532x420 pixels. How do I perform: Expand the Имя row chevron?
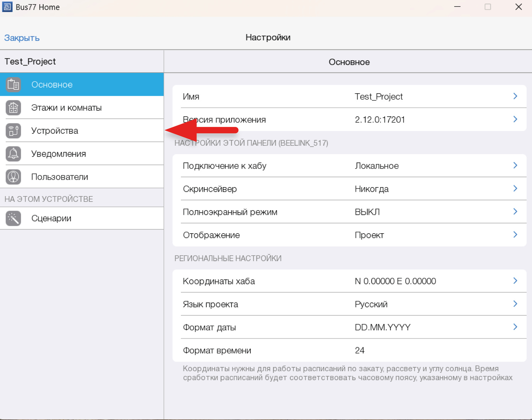click(x=515, y=96)
